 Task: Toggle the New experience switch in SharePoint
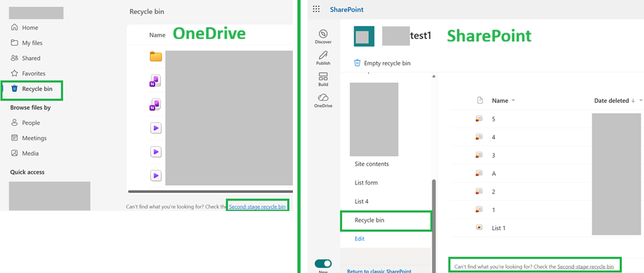point(323,263)
